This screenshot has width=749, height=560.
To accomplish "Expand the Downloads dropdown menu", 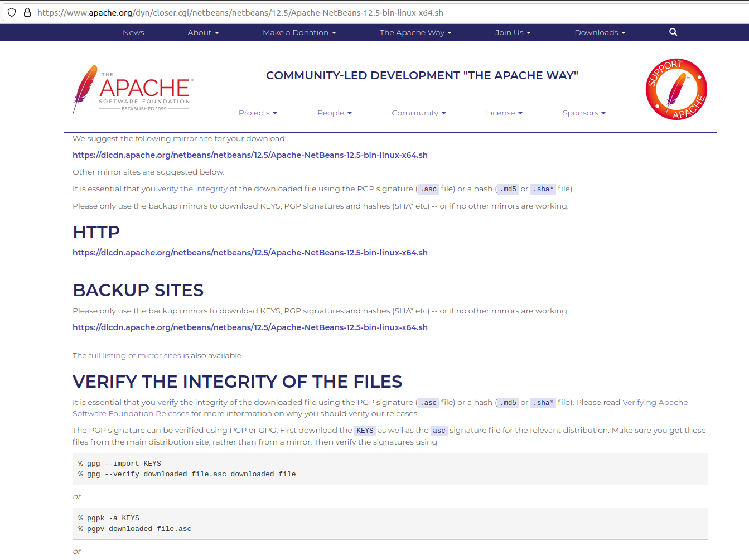I will point(600,33).
